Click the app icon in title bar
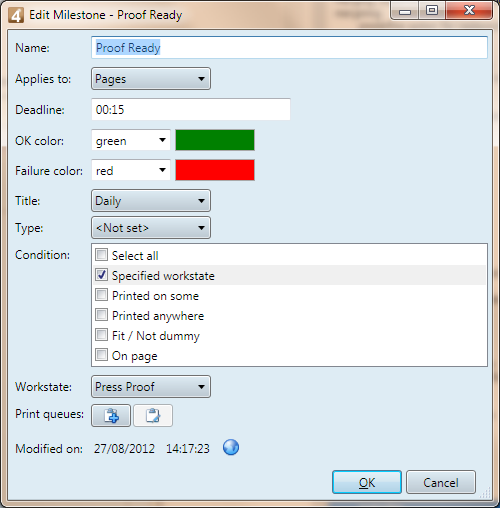 click(16, 15)
